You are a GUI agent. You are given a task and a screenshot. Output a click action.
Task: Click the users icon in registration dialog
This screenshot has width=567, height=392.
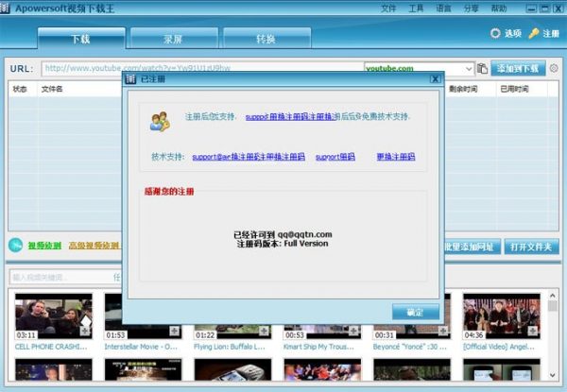pyautogui.click(x=160, y=121)
